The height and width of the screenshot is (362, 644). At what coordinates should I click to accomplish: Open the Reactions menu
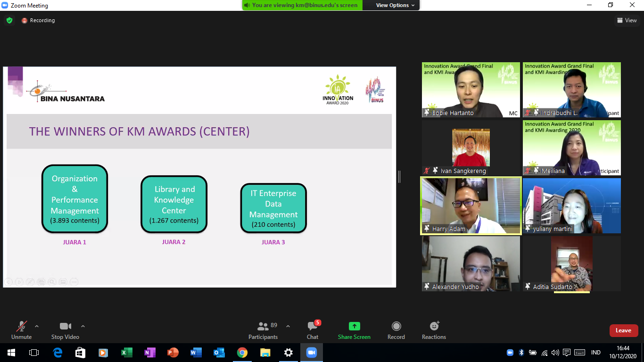pyautogui.click(x=434, y=330)
